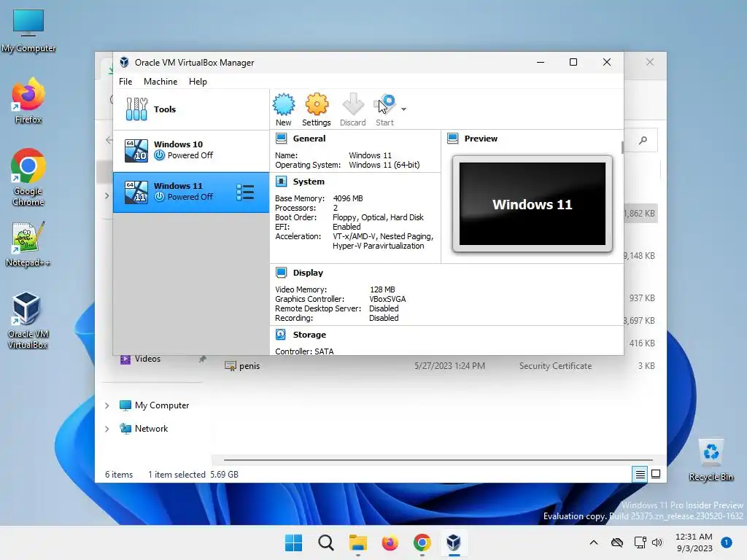Image resolution: width=747 pixels, height=560 pixels.
Task: Select the Windows 10 virtual machine
Action: (191, 151)
